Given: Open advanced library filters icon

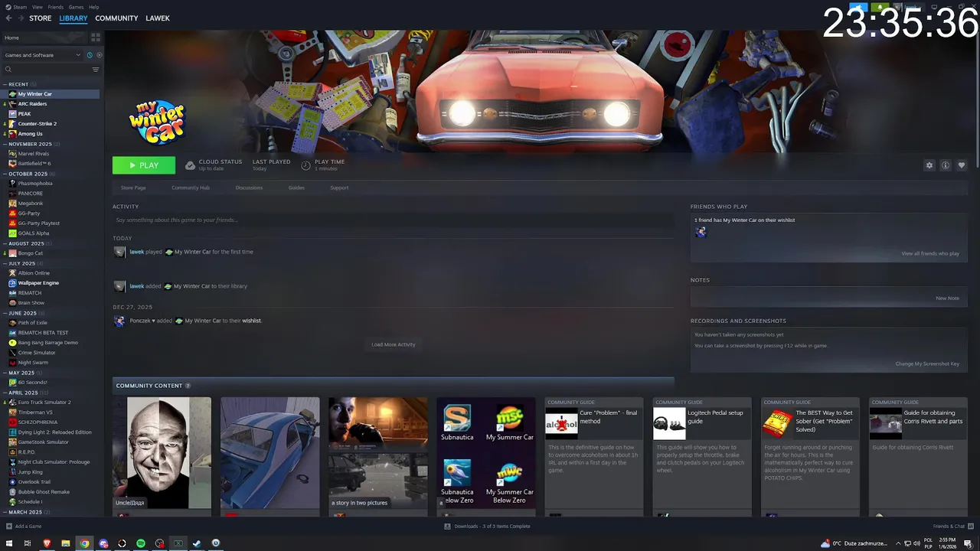Looking at the screenshot, I should [x=96, y=70].
